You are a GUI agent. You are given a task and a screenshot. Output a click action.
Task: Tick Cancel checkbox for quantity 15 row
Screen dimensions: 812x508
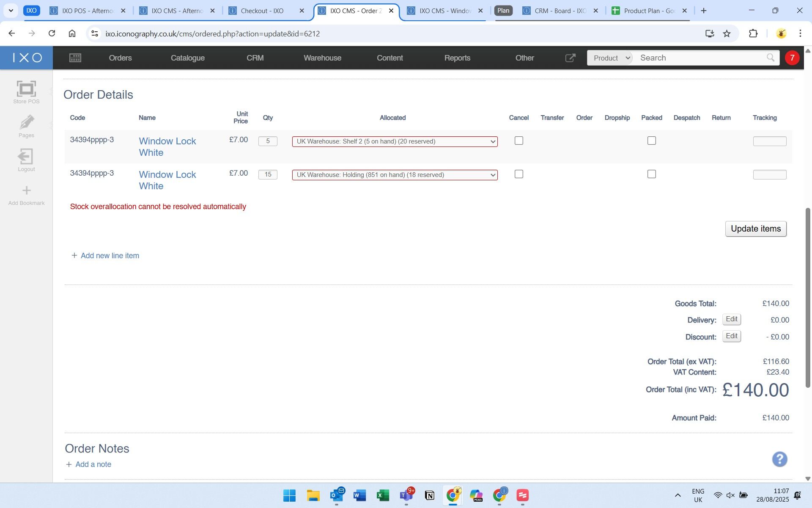coord(518,174)
